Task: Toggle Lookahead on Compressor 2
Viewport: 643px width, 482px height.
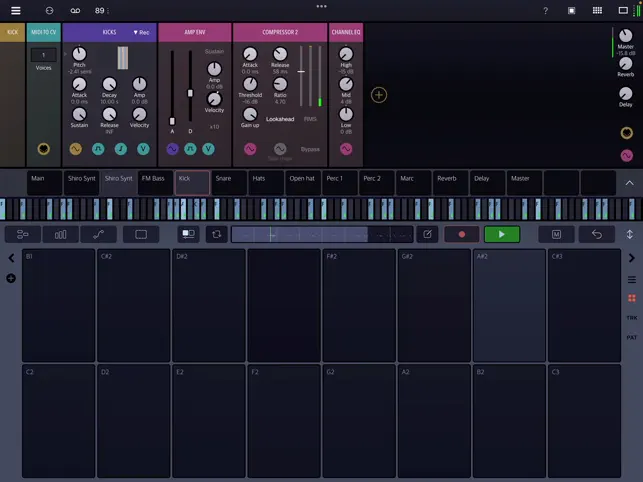Action: tap(280, 119)
